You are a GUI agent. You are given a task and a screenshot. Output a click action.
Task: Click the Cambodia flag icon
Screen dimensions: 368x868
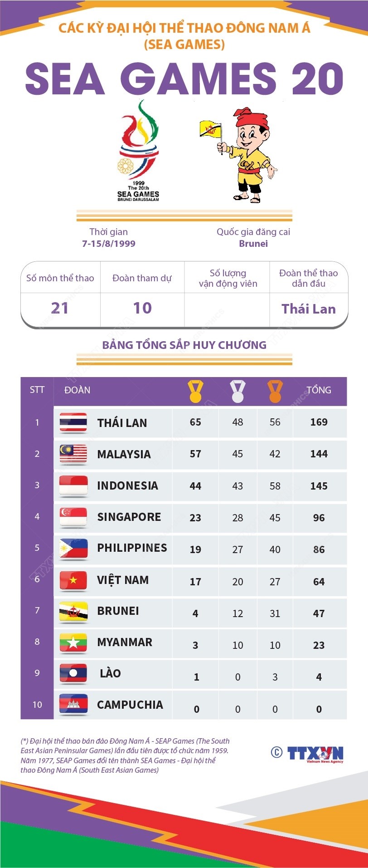click(73, 705)
